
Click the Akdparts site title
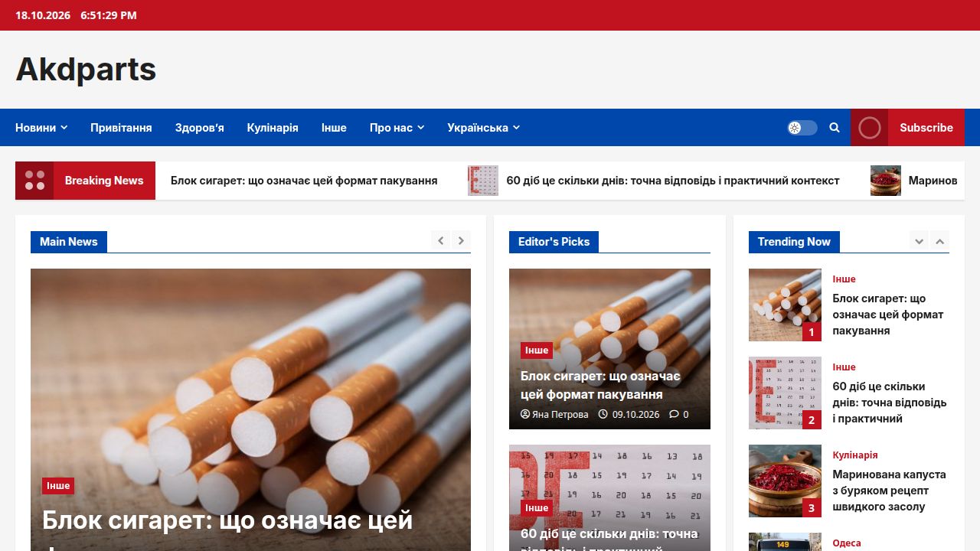point(86,69)
